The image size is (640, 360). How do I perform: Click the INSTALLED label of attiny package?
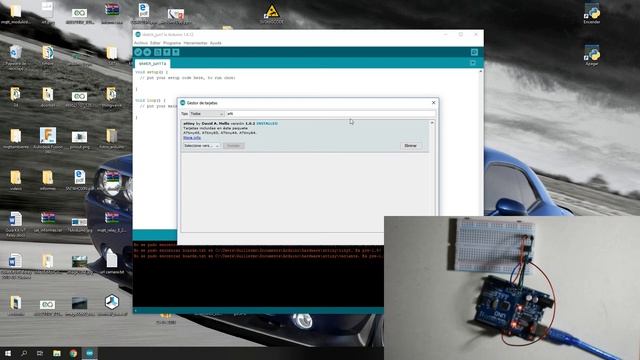click(x=267, y=123)
